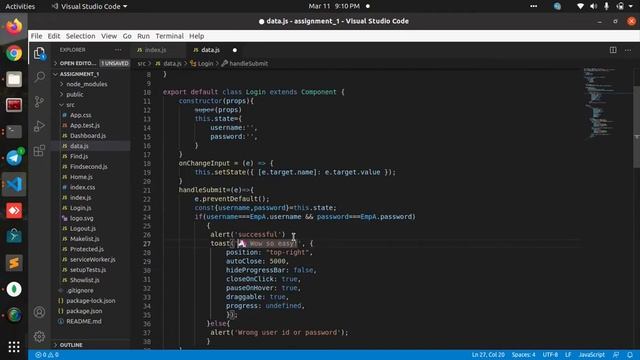Open the Accounts menu icon
Image resolution: width=640 pixels, height=360 pixels.
[x=40, y=312]
